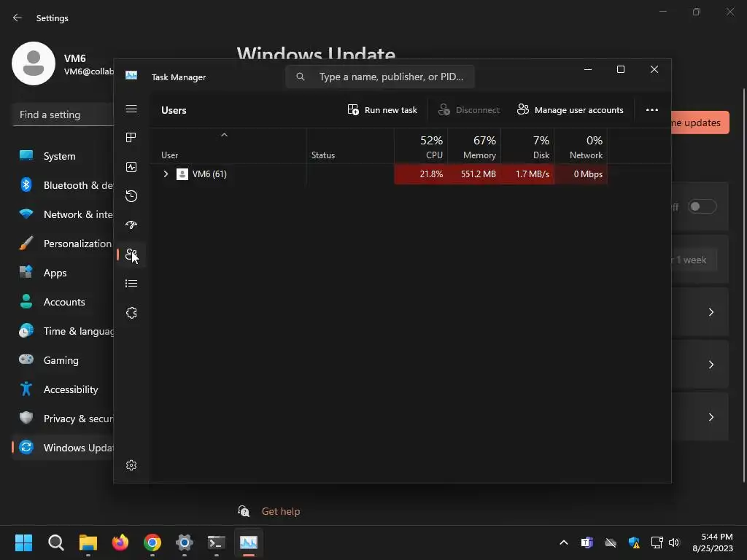The width and height of the screenshot is (747, 560).
Task: Sort by Disk column header
Action: click(x=528, y=146)
